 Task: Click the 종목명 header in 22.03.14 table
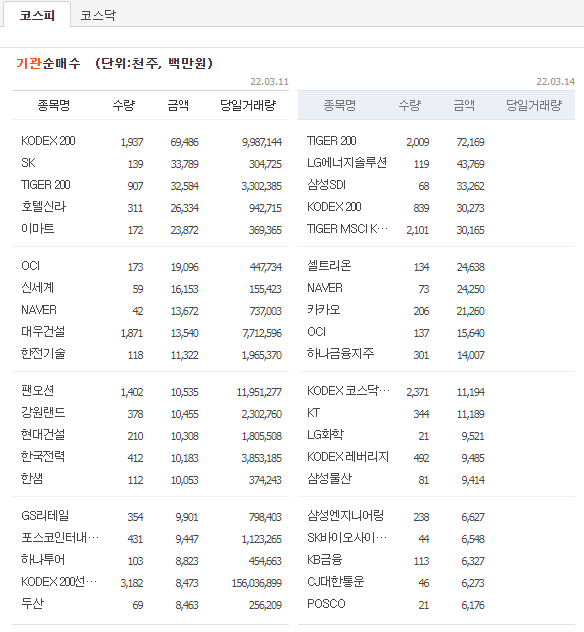click(x=339, y=105)
